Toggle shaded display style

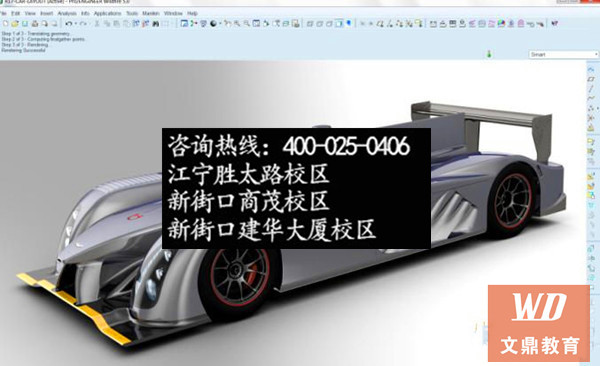pyautogui.click(x=339, y=24)
